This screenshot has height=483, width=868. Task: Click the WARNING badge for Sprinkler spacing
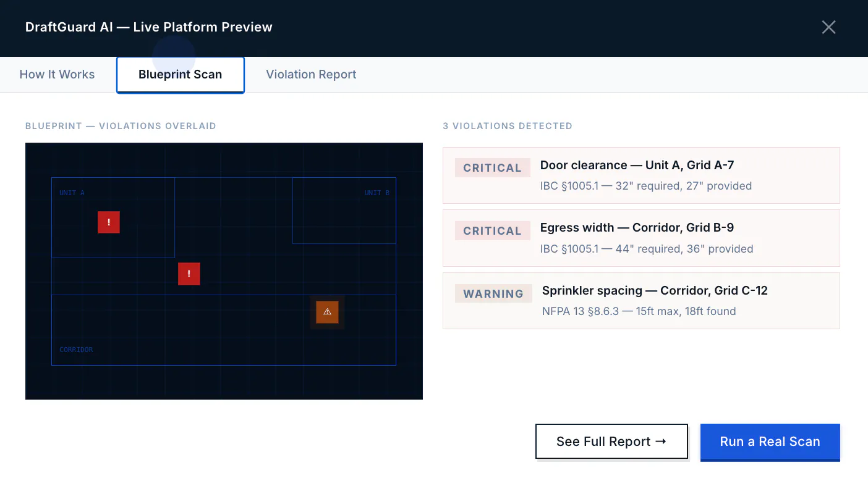tap(493, 294)
